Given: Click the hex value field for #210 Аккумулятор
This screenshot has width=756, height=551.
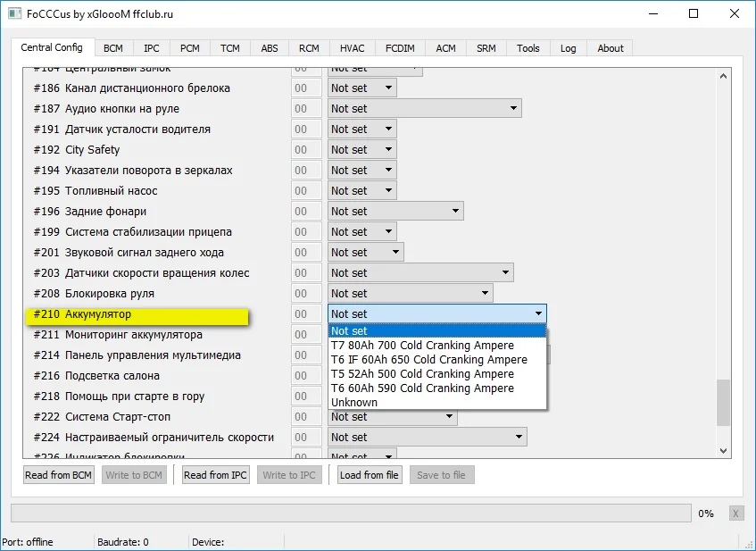Looking at the screenshot, I should [x=306, y=314].
